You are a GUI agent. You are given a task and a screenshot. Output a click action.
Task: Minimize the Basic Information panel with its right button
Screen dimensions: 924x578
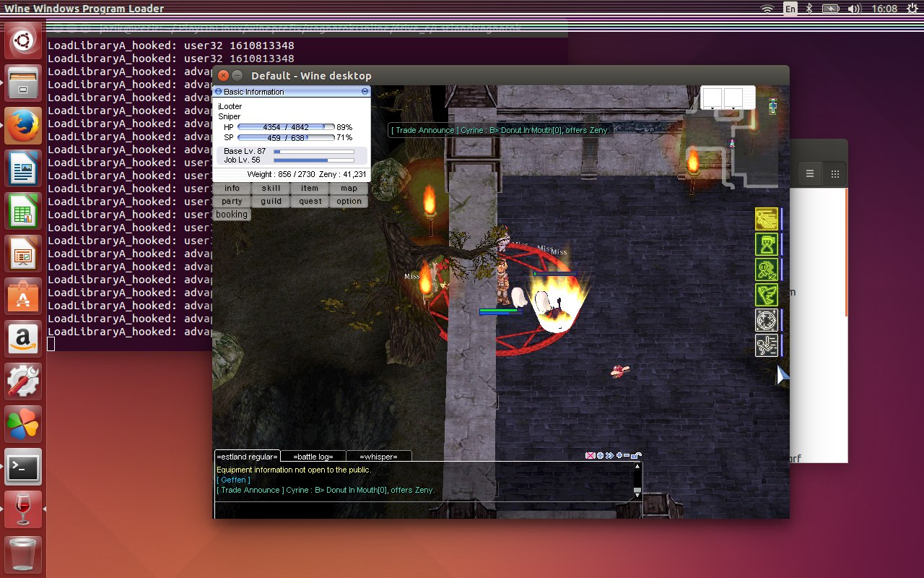365,92
